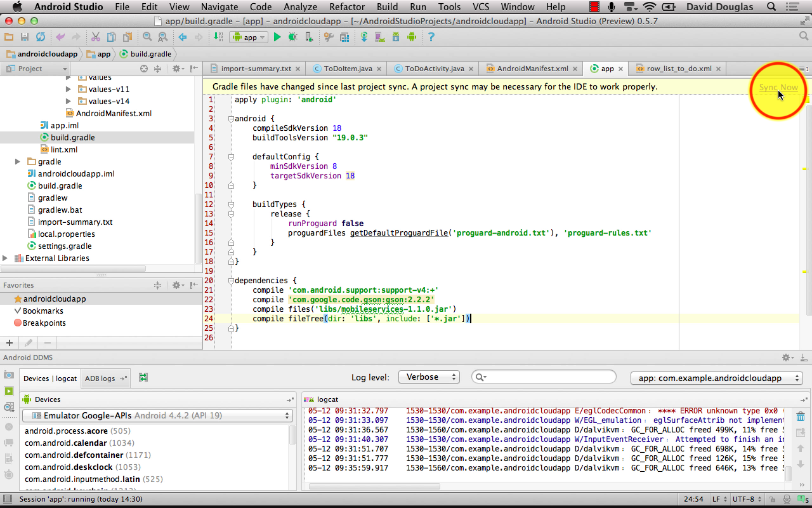The height and width of the screenshot is (508, 812).
Task: Open the Android Device Monitor icon
Action: click(411, 37)
